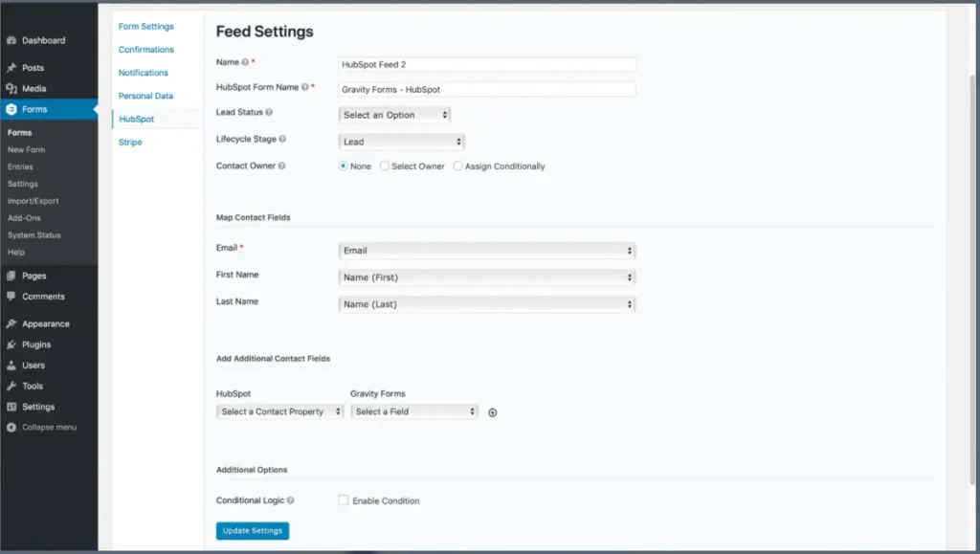This screenshot has height=554, width=980.
Task: Click help icon next to Name label
Action: pyautogui.click(x=245, y=62)
